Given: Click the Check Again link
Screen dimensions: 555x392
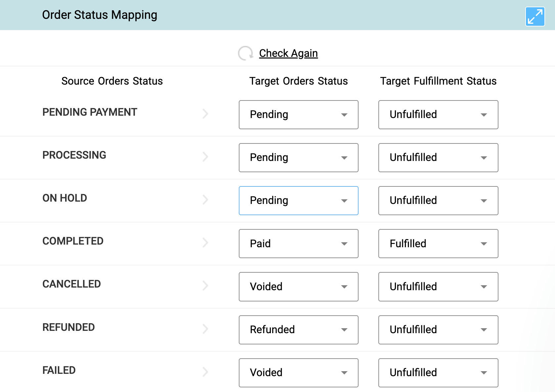Looking at the screenshot, I should pos(288,53).
